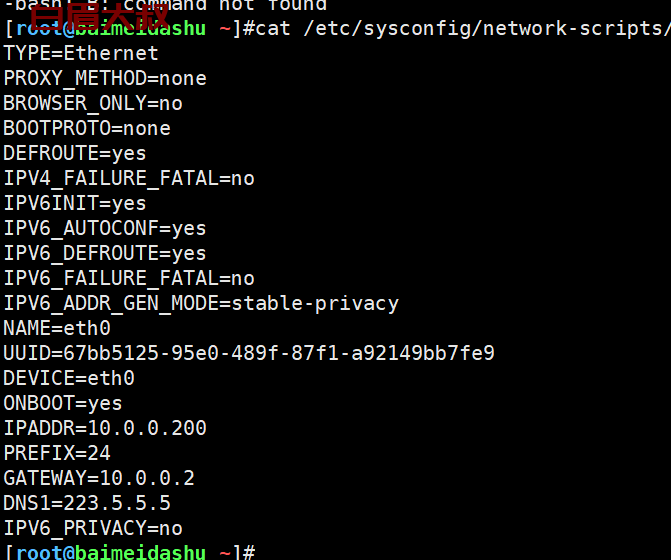
Task: Click the TYPE=Ethernet line
Action: click(x=81, y=53)
